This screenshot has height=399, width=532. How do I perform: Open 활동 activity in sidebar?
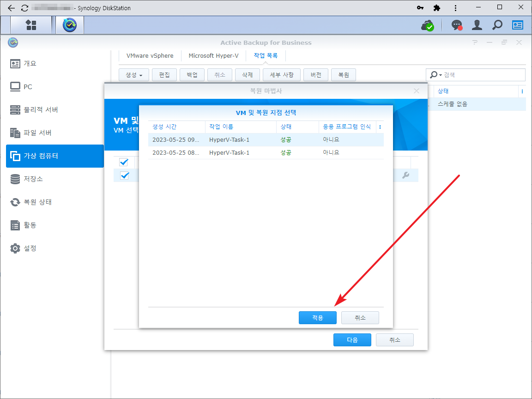pos(55,225)
